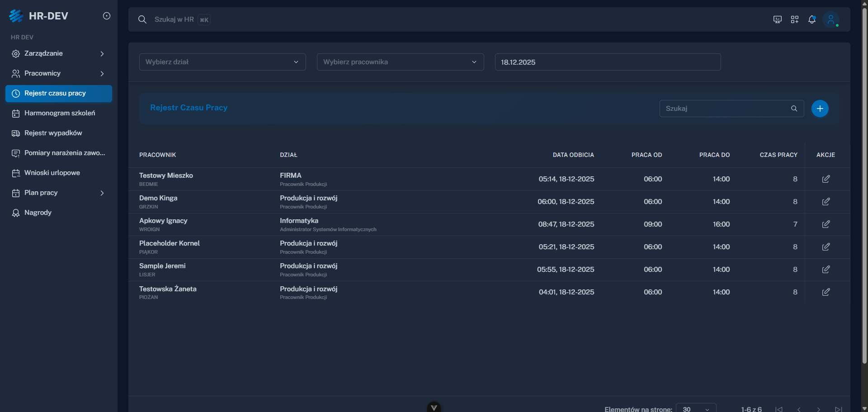The width and height of the screenshot is (868, 412).
Task: Open the user avatar with online status
Action: pos(832,19)
